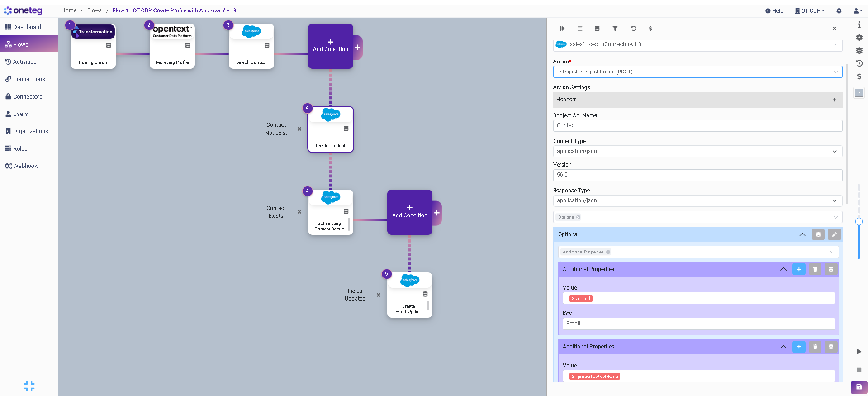Open the Action dropdown for SObject Create
Image resolution: width=868 pixels, height=396 pixels.
click(697, 72)
